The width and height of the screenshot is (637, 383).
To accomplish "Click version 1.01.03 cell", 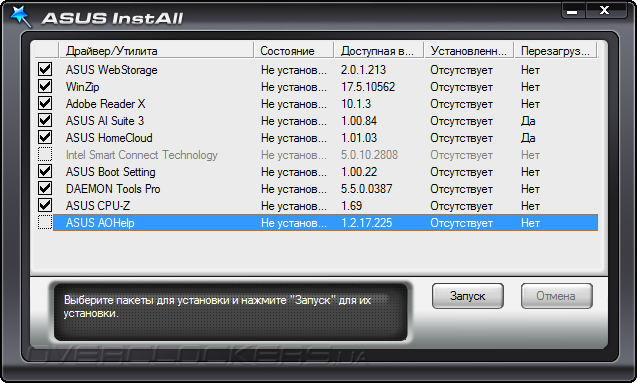I will pos(359,138).
